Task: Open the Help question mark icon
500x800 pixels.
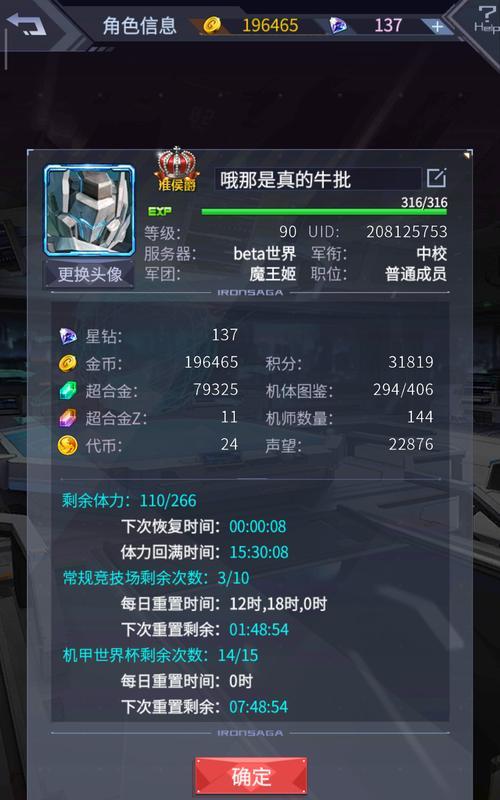Action: [486, 19]
